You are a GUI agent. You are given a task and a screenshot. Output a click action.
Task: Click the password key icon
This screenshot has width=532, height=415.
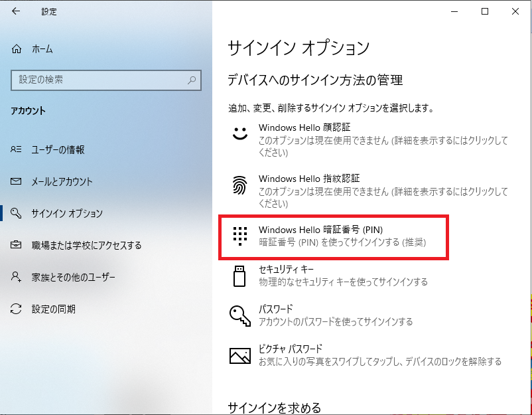pyautogui.click(x=240, y=316)
